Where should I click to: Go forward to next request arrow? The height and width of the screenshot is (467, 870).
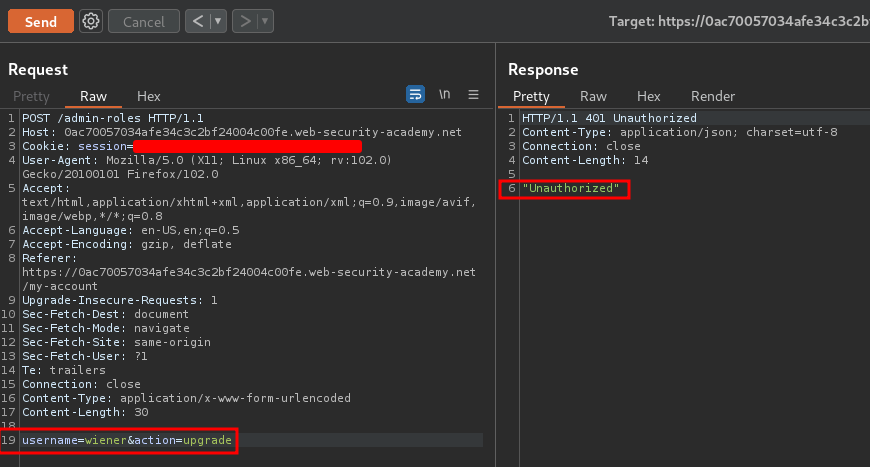point(245,21)
